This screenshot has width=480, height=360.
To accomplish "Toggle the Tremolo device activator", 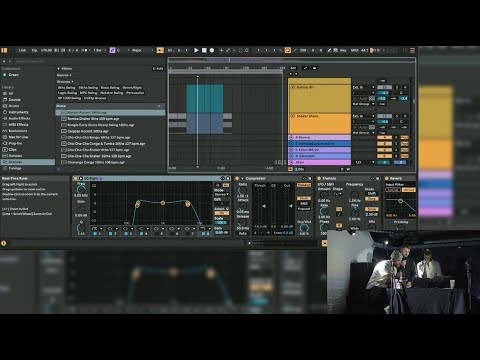I will [x=319, y=179].
